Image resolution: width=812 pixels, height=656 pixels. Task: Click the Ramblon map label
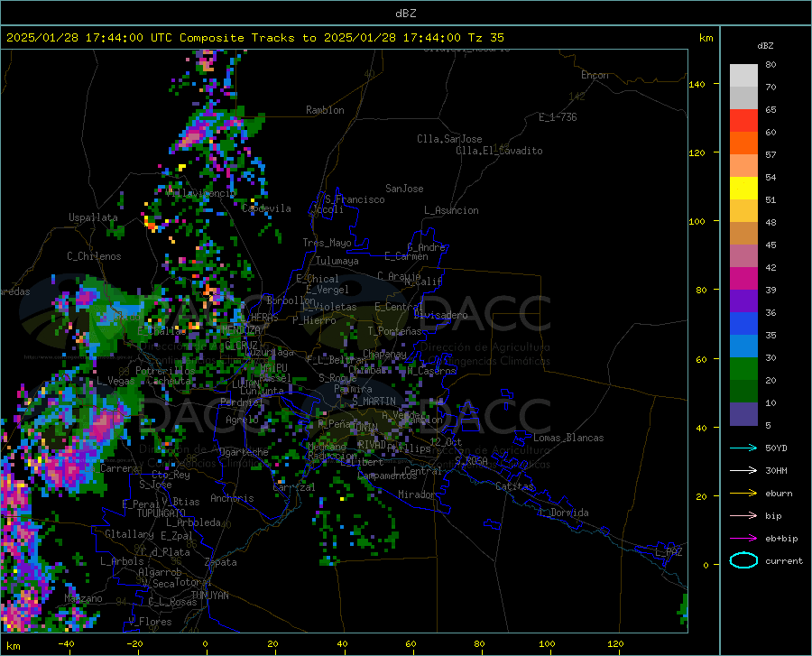point(325,110)
